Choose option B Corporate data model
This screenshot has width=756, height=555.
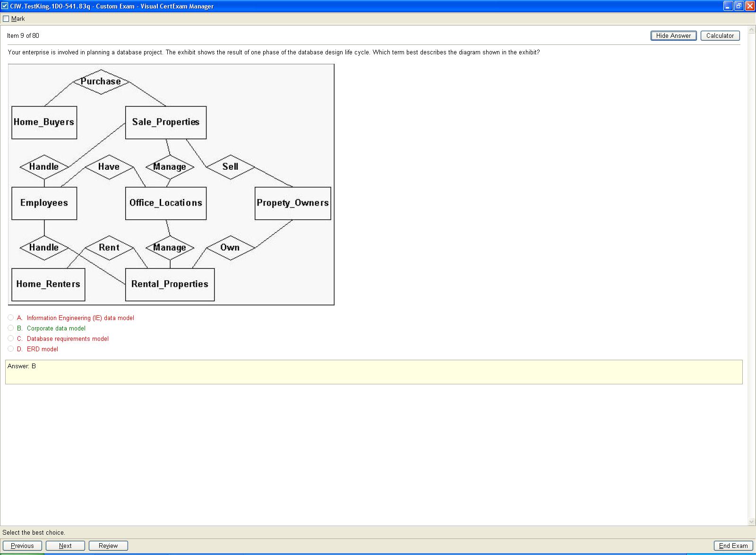pos(11,328)
